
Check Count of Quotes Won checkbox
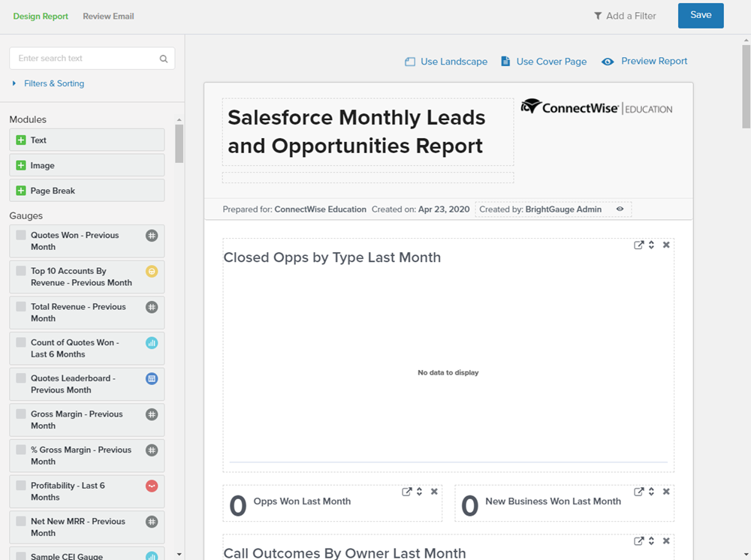(21, 342)
